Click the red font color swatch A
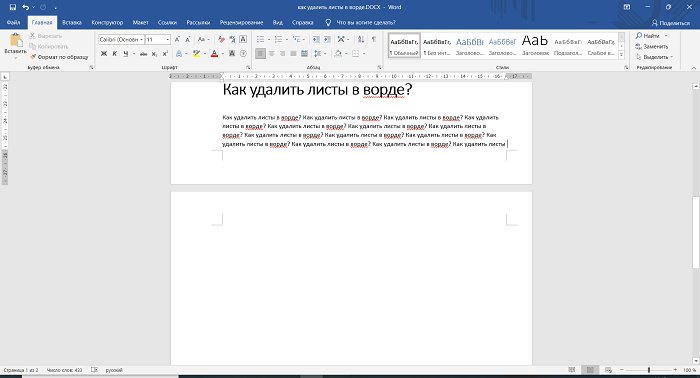The height and width of the screenshot is (378, 700). (214, 54)
